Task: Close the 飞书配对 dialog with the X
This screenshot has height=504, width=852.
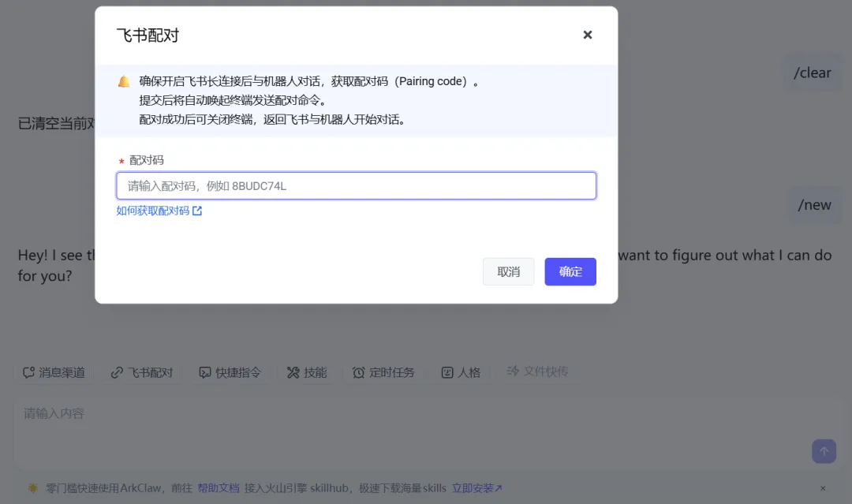Action: 588,35
